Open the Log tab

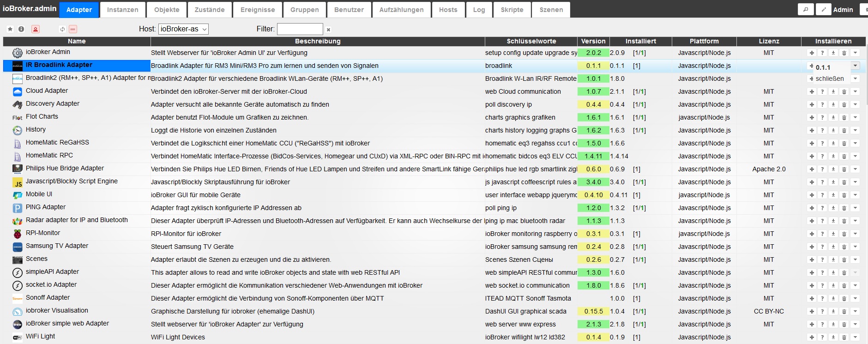coord(479,10)
